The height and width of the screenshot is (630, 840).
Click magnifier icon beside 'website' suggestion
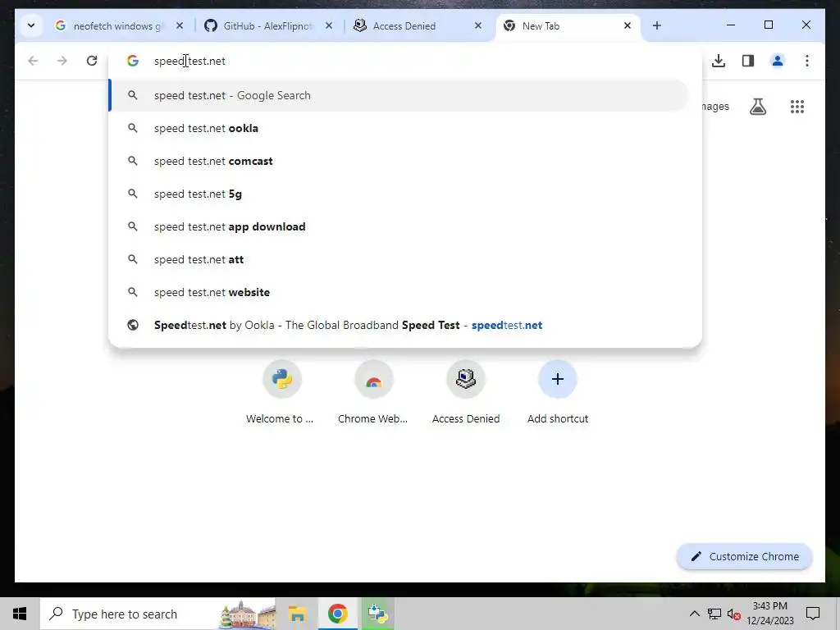[x=132, y=292]
